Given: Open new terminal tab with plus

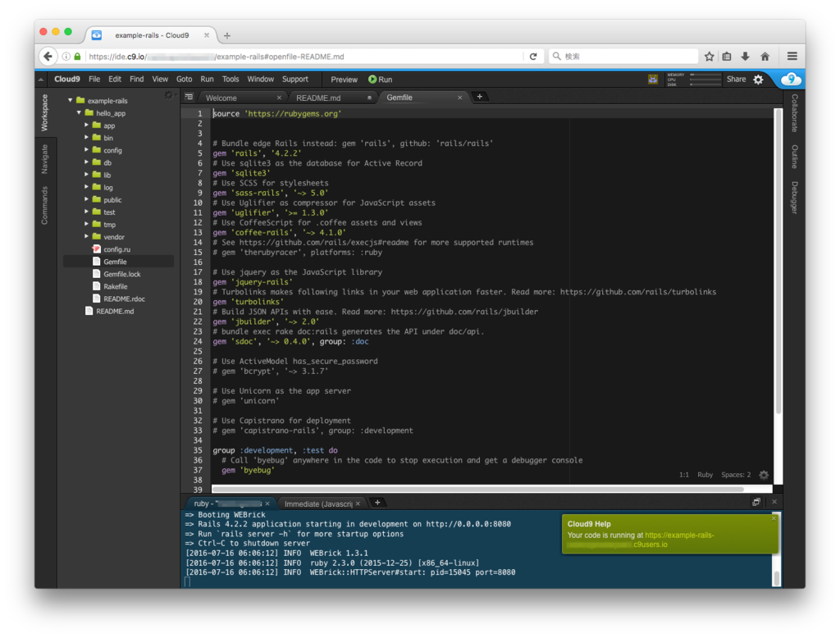Looking at the screenshot, I should point(377,503).
